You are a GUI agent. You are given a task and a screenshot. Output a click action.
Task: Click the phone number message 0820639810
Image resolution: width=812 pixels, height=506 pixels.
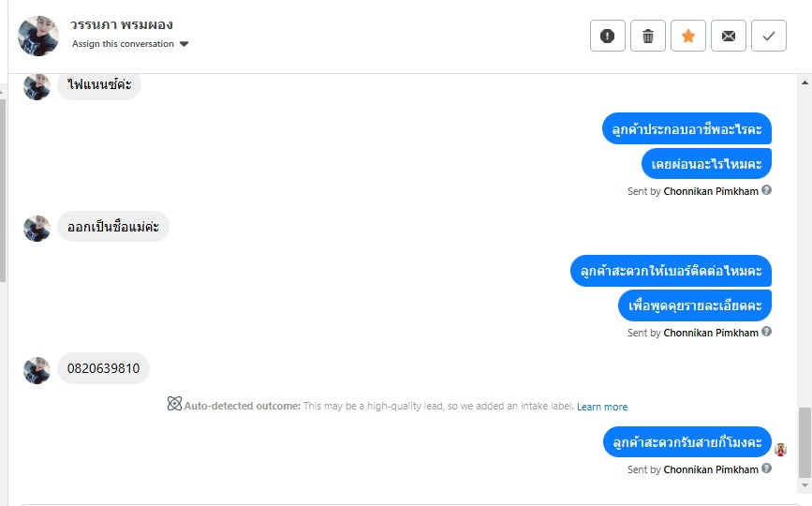tap(103, 368)
